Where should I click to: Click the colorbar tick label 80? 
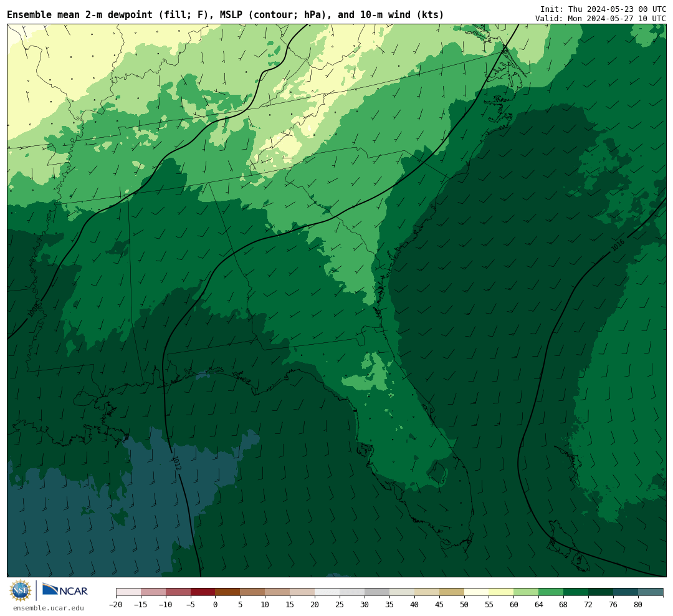pos(638,605)
